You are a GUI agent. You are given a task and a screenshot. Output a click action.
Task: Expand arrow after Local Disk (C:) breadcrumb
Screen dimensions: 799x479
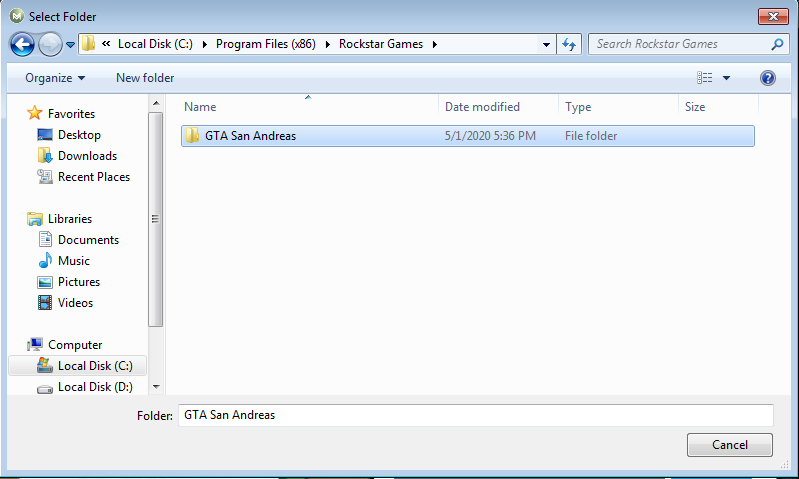(204, 44)
